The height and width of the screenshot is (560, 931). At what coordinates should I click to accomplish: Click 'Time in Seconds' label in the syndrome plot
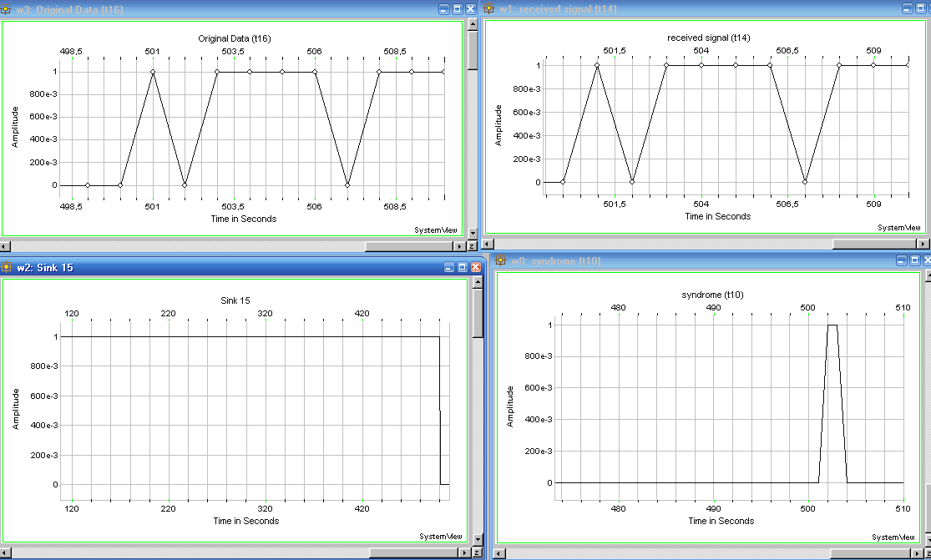[x=721, y=521]
